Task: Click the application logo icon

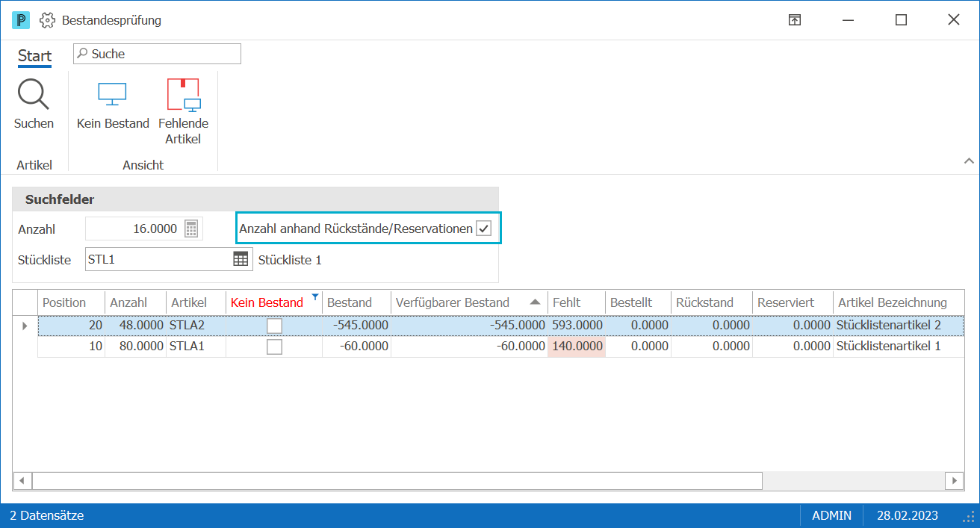Action: 21,20
